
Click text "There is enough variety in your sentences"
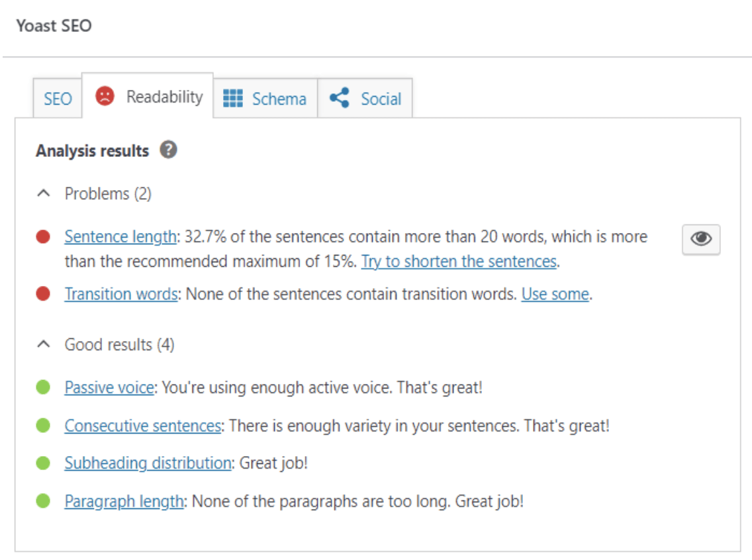(x=374, y=425)
